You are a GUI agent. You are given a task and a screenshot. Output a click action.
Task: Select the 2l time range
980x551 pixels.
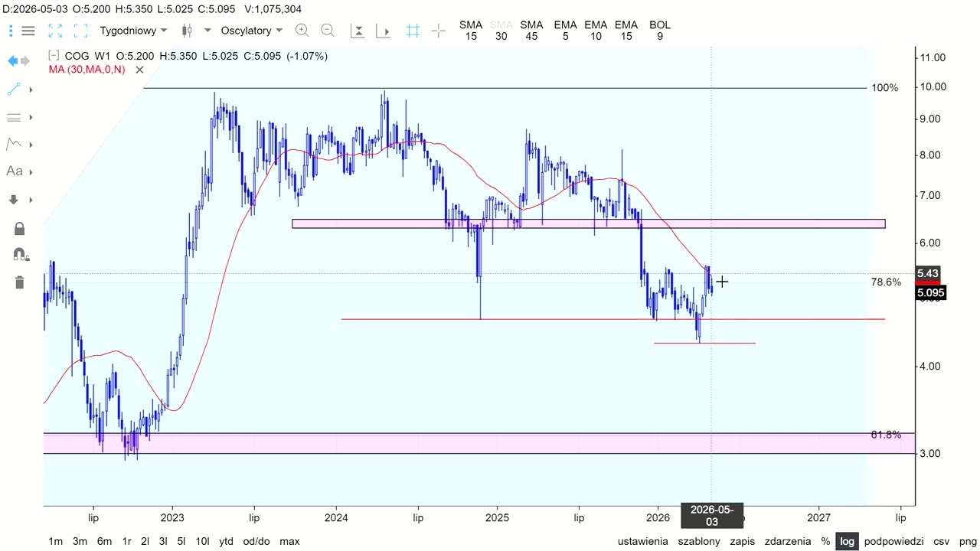click(x=145, y=541)
